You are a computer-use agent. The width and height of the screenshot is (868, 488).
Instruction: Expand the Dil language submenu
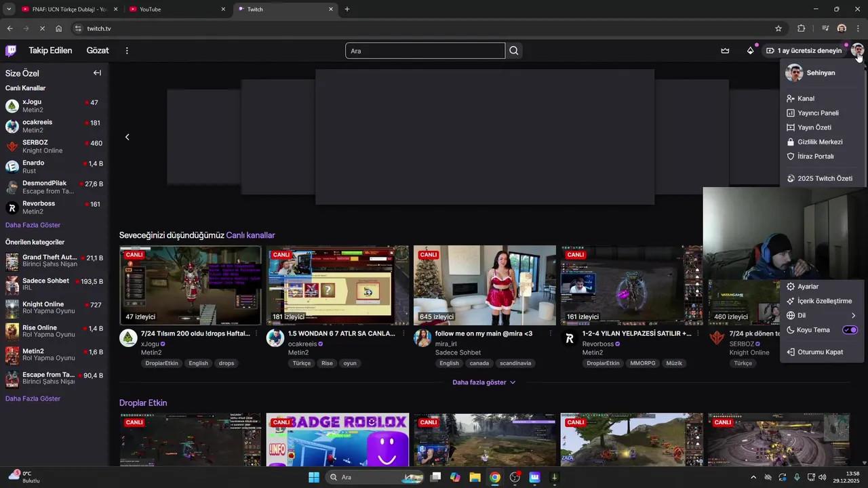822,315
